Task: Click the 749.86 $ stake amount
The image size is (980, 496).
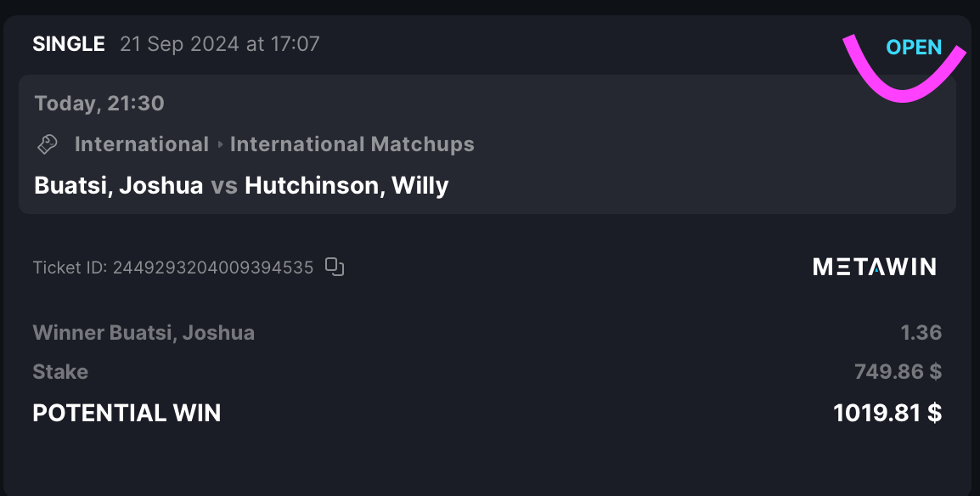Action: 898,372
